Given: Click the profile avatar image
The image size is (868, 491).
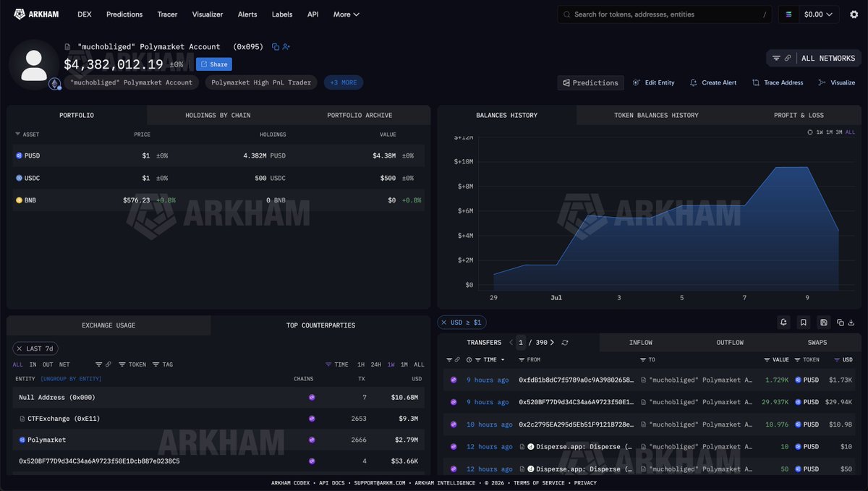Looking at the screenshot, I should click(x=34, y=64).
